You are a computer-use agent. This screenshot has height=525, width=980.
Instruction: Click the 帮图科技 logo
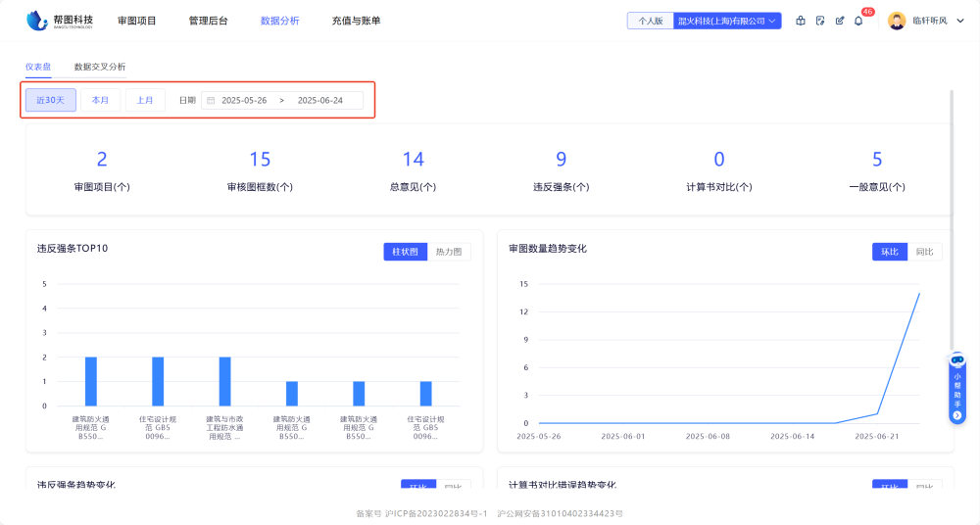(60, 20)
